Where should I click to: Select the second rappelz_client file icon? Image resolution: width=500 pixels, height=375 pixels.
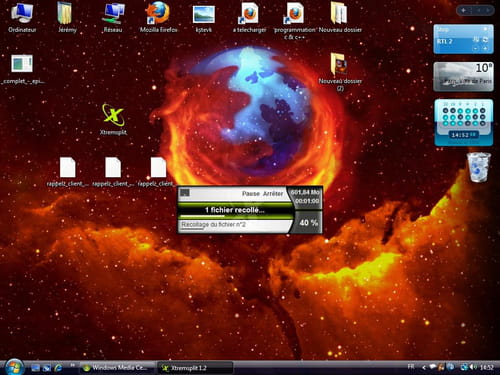pyautogui.click(x=113, y=172)
